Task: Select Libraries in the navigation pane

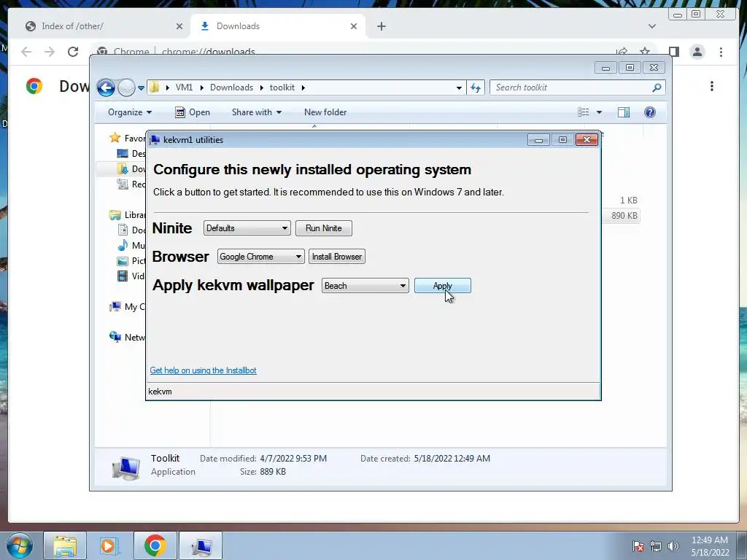Action: pos(127,215)
